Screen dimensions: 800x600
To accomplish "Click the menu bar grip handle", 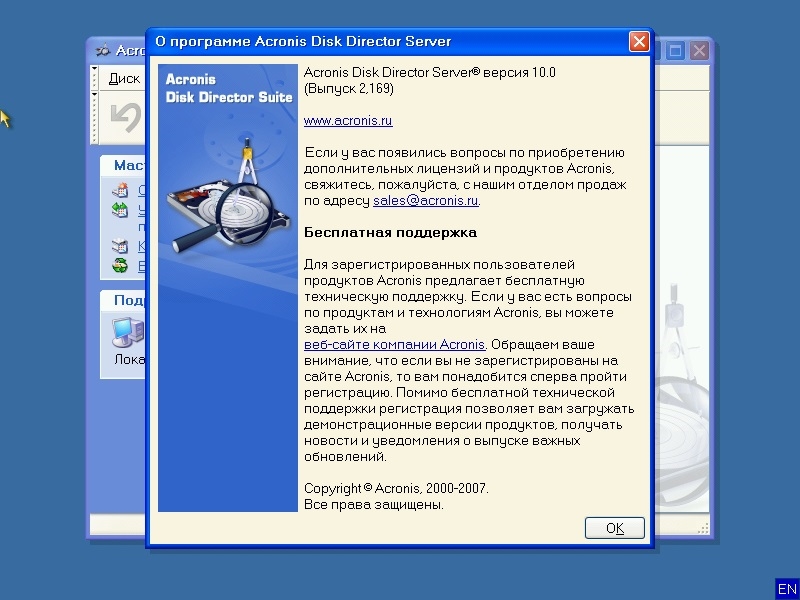I will (95, 78).
